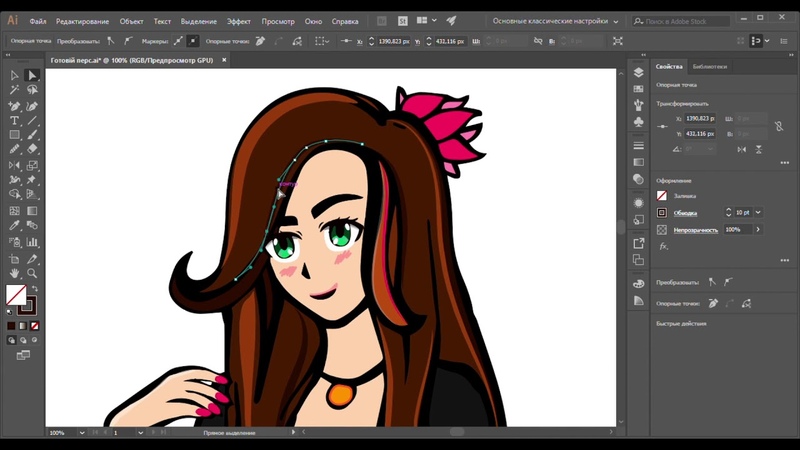The height and width of the screenshot is (450, 800).
Task: Swap fill and stroke colors
Action: coord(33,288)
